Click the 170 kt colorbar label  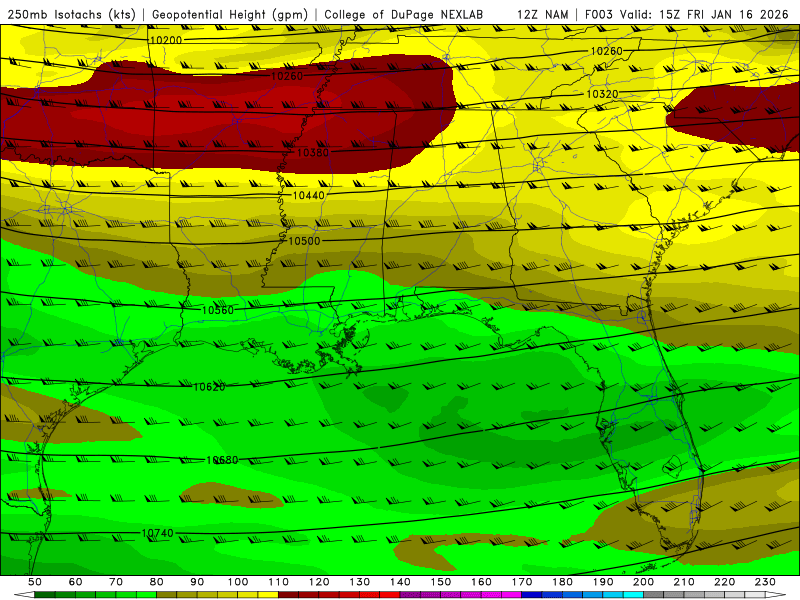point(522,582)
